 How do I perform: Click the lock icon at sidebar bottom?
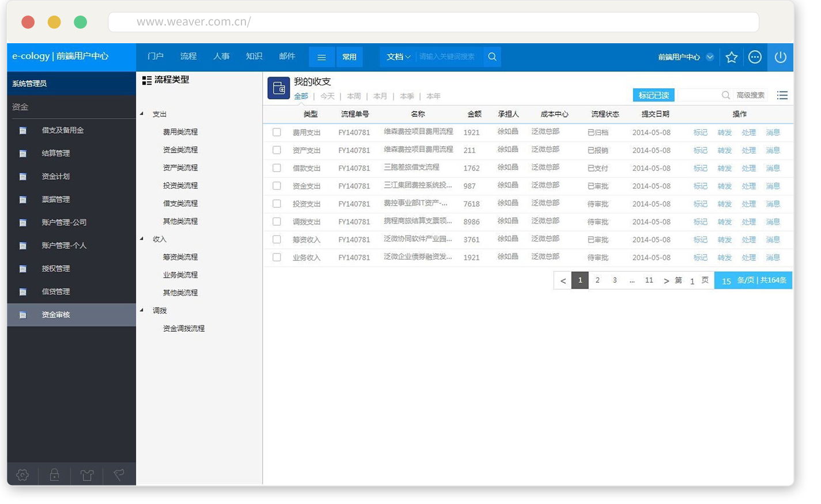click(55, 475)
